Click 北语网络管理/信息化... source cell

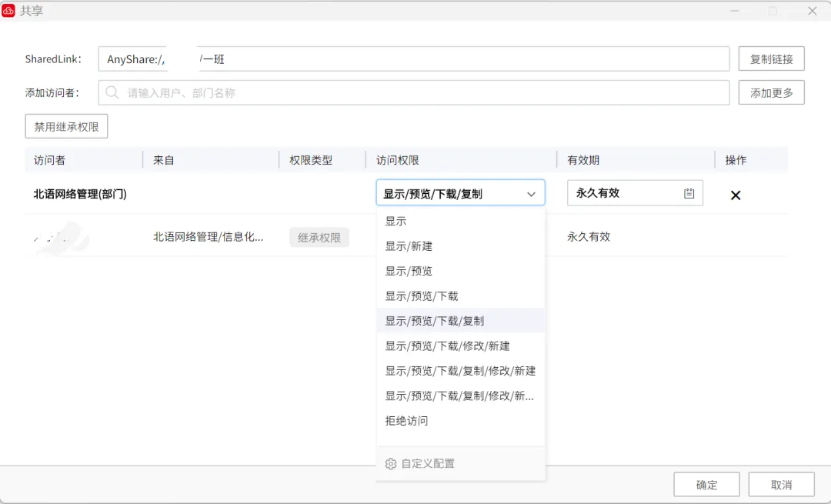click(208, 237)
